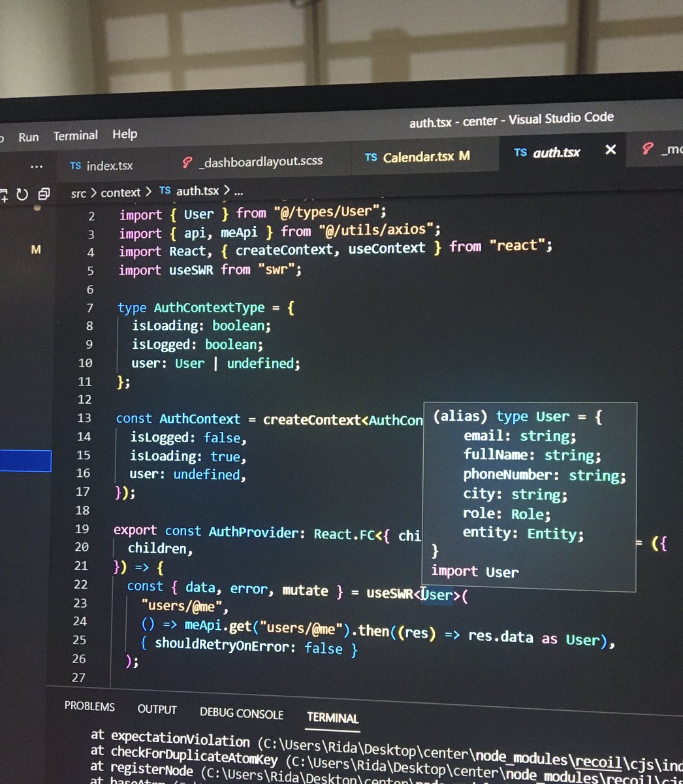683x784 pixels.
Task: Select the TERMINAL panel tab
Action: tap(333, 718)
